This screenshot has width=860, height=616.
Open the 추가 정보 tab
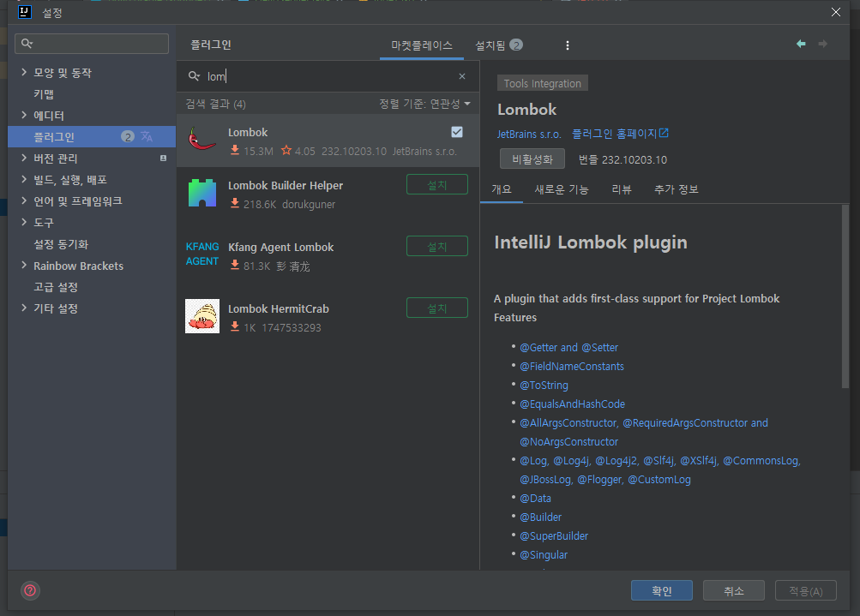pyautogui.click(x=676, y=189)
